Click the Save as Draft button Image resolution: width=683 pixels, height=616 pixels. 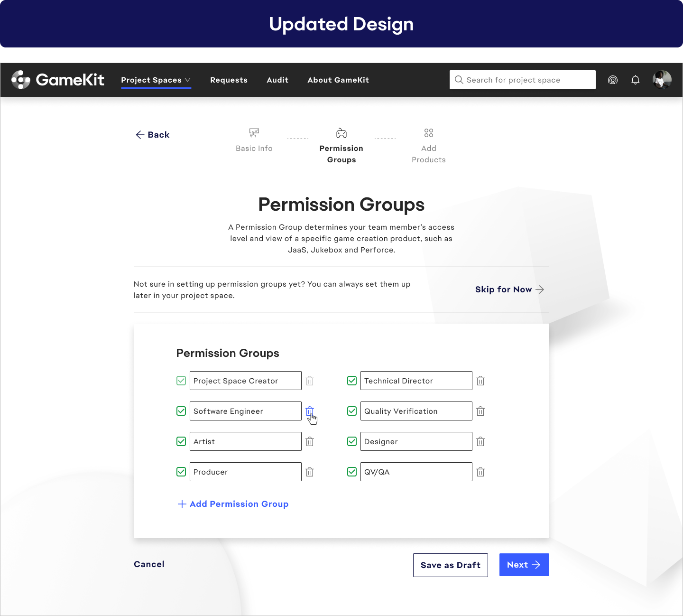coord(451,565)
